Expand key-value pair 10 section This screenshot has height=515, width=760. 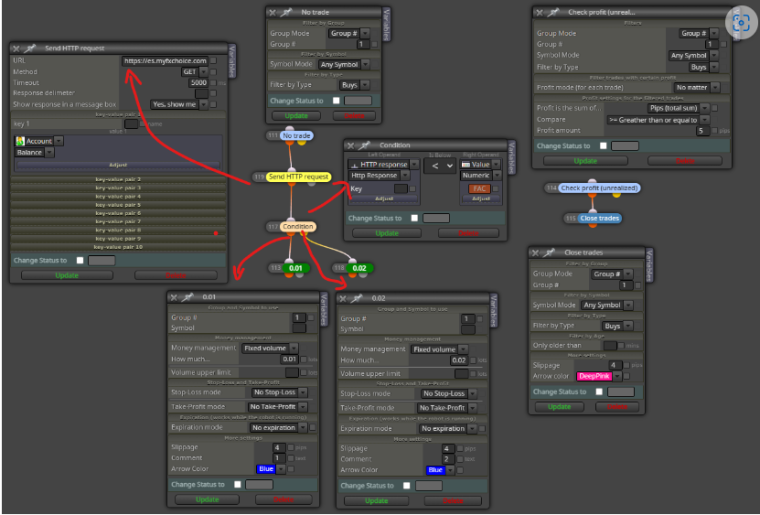click(x=118, y=247)
